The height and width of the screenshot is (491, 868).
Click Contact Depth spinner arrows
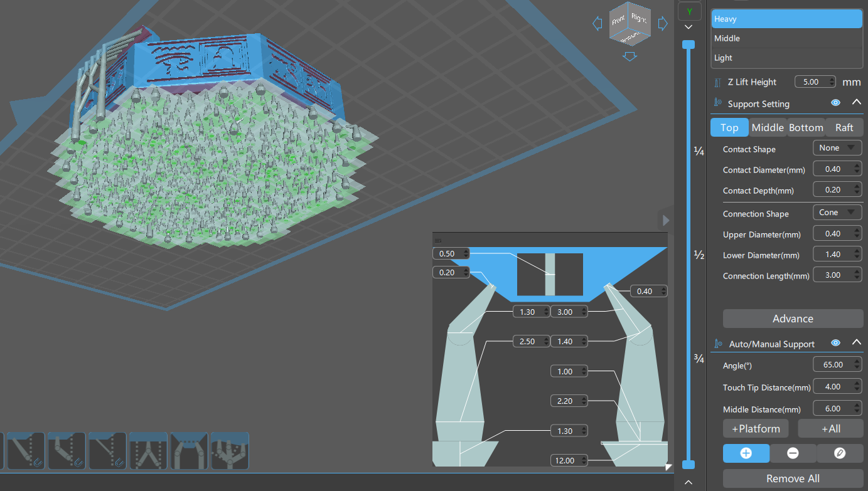857,189
